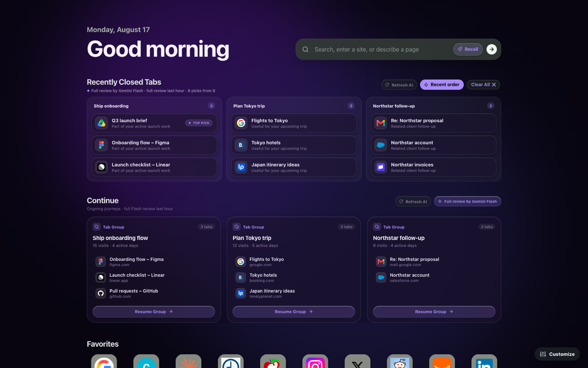This screenshot has width=588, height=368.
Task: Click the Figma icon in Ship onboarding card
Action: pyautogui.click(x=102, y=145)
